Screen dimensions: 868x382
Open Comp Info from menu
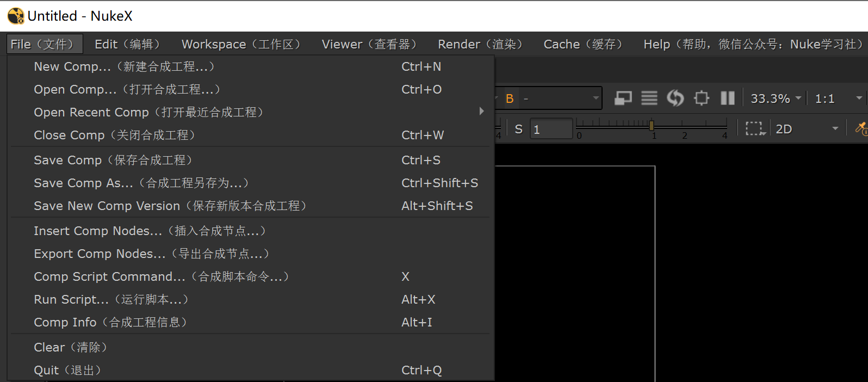pyautogui.click(x=251, y=322)
